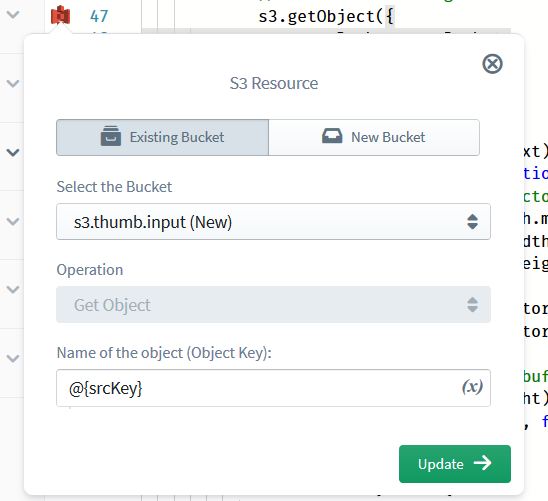Switch to the New Bucket option

click(x=374, y=137)
